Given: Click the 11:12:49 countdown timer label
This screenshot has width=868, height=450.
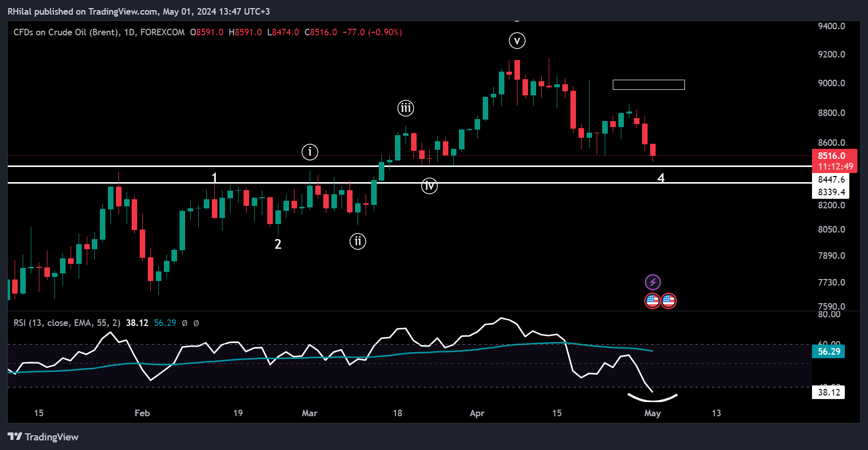Looking at the screenshot, I should tap(835, 166).
